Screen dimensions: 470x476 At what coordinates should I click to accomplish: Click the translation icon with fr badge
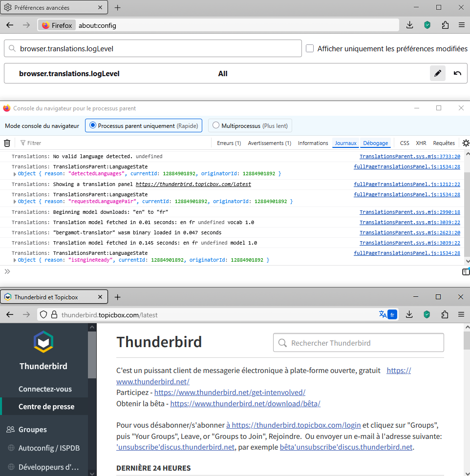pos(388,315)
